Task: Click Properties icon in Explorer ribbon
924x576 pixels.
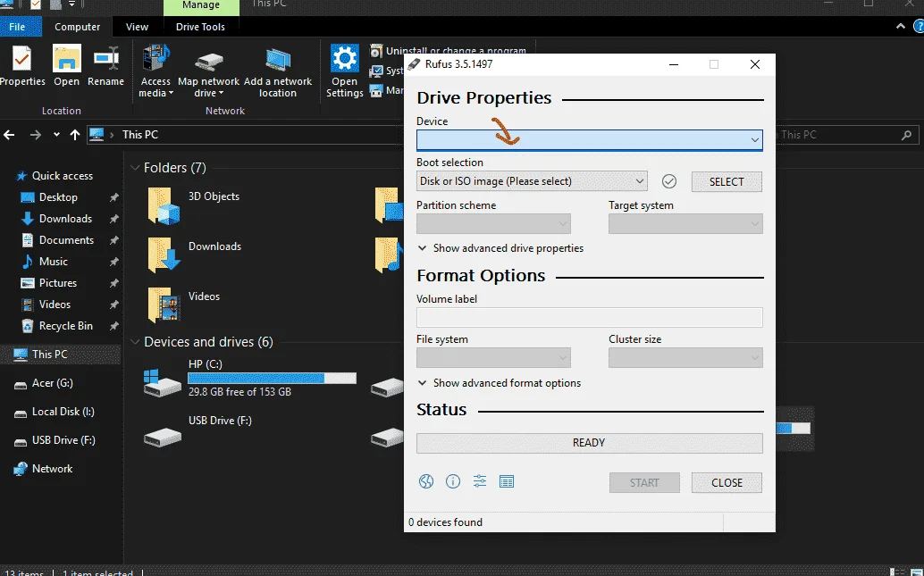Action: [x=21, y=59]
